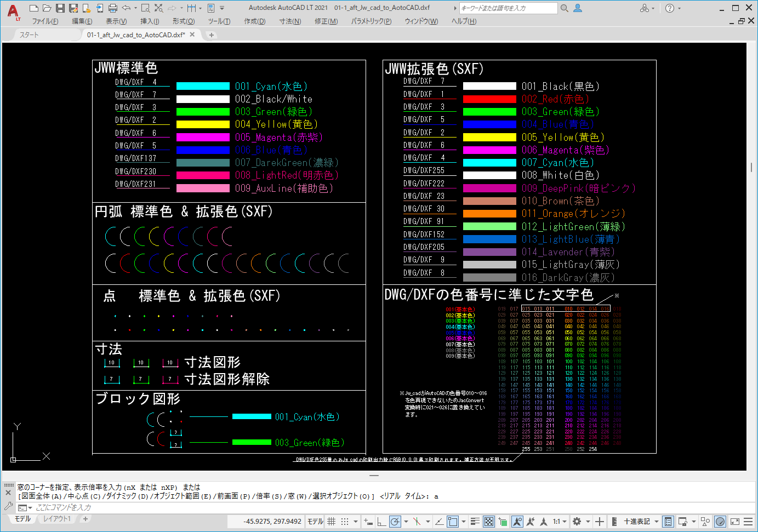Toggle grid display in status bar

click(x=332, y=522)
